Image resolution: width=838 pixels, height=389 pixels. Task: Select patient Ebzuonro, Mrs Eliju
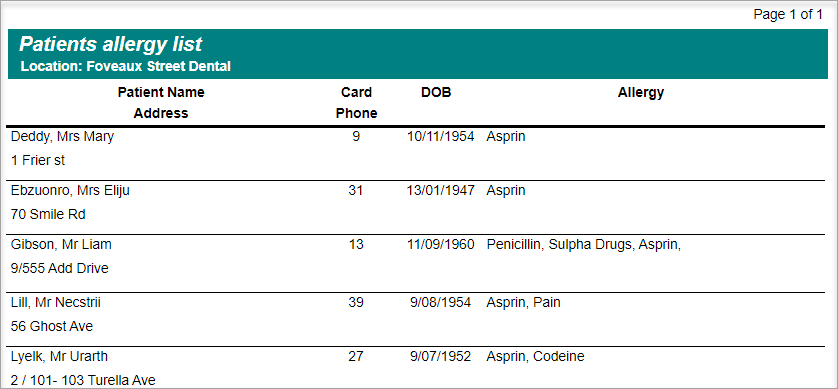[x=70, y=191]
